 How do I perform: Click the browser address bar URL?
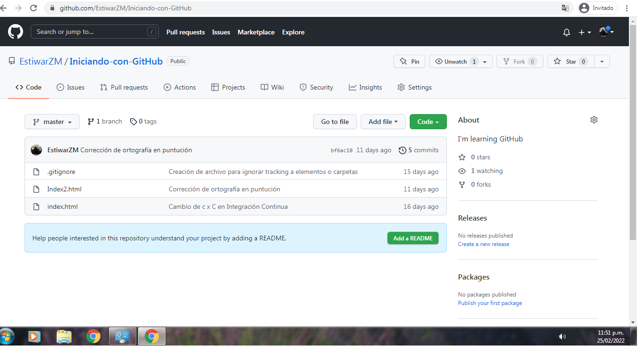(x=125, y=8)
